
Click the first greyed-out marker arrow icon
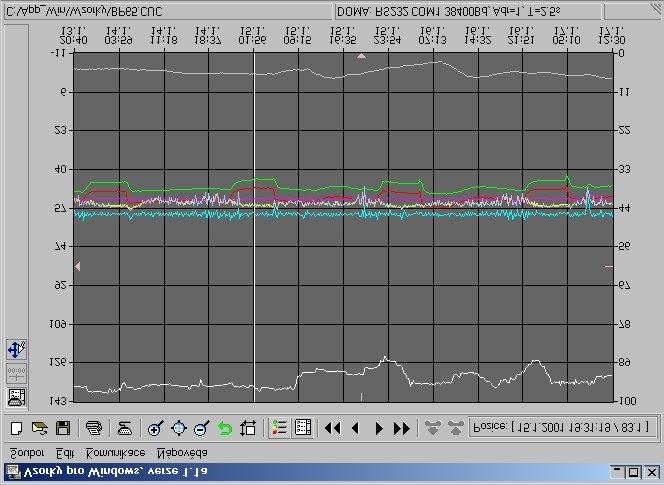click(432, 428)
